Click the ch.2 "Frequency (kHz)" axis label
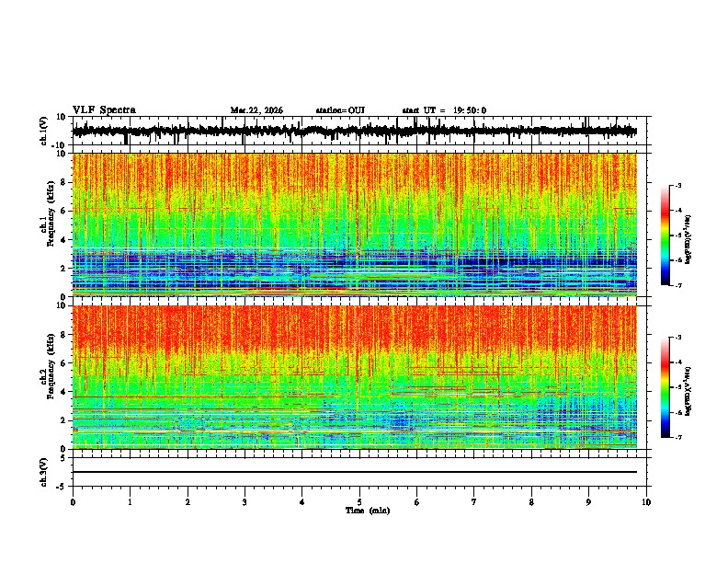 51,366
